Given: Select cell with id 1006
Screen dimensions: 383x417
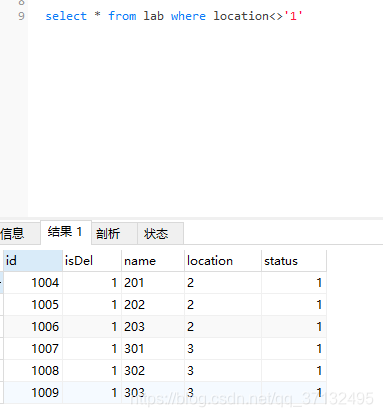Looking at the screenshot, I should tap(33, 327).
